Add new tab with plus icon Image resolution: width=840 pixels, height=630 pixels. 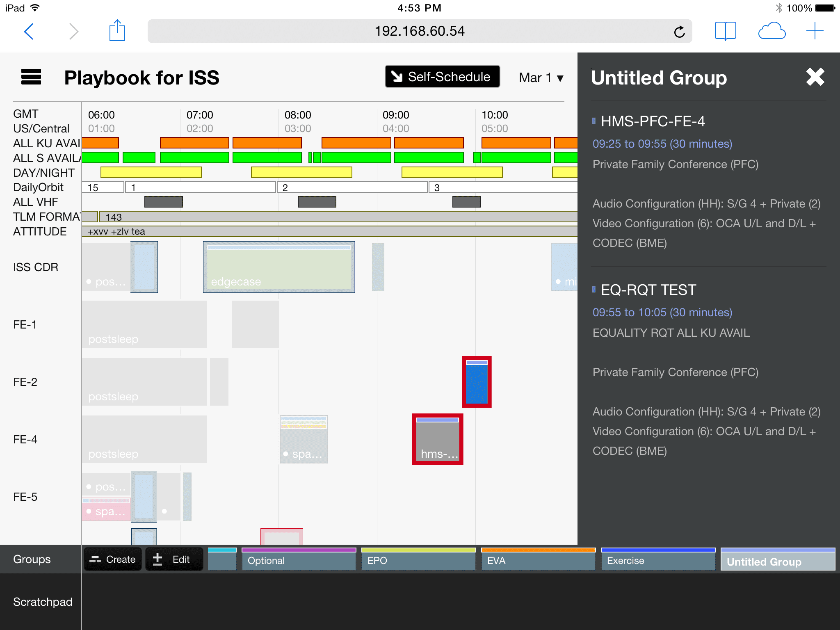[x=815, y=31]
